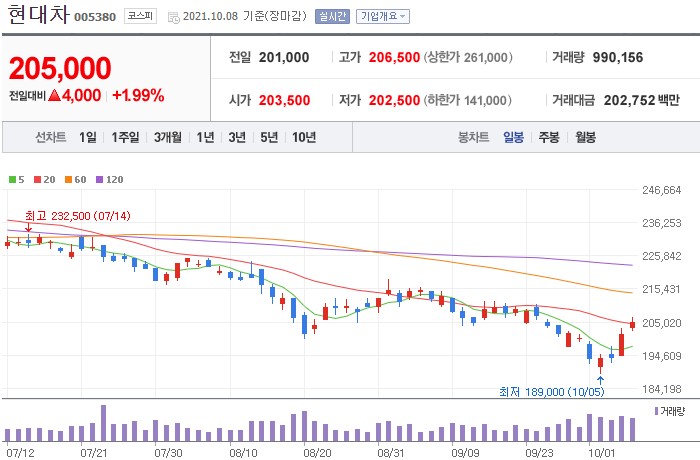Click the calendar clock icon beside the date
The height and width of the screenshot is (460, 700).
click(x=173, y=17)
